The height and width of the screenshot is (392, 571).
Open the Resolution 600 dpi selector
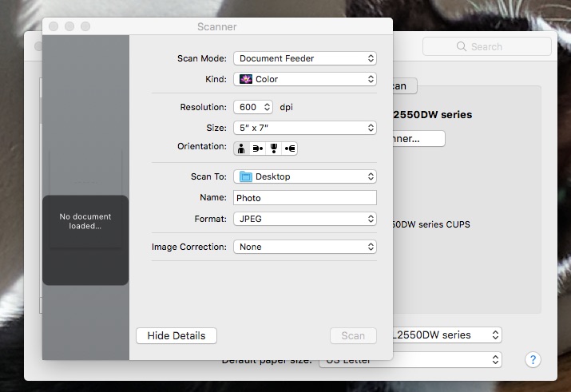click(x=253, y=107)
